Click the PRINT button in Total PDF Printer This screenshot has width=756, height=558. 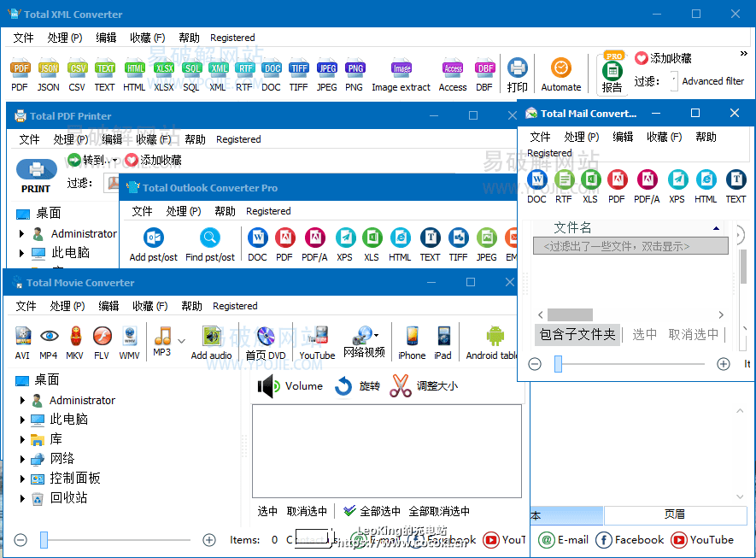[x=36, y=177]
